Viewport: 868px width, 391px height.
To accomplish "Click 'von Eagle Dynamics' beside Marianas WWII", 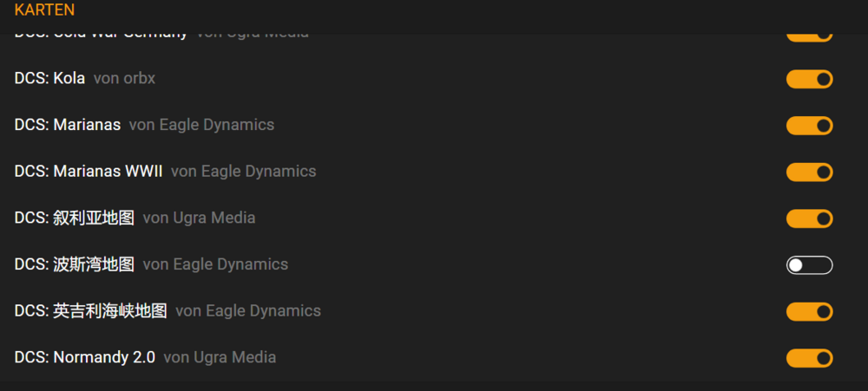I will tap(244, 172).
